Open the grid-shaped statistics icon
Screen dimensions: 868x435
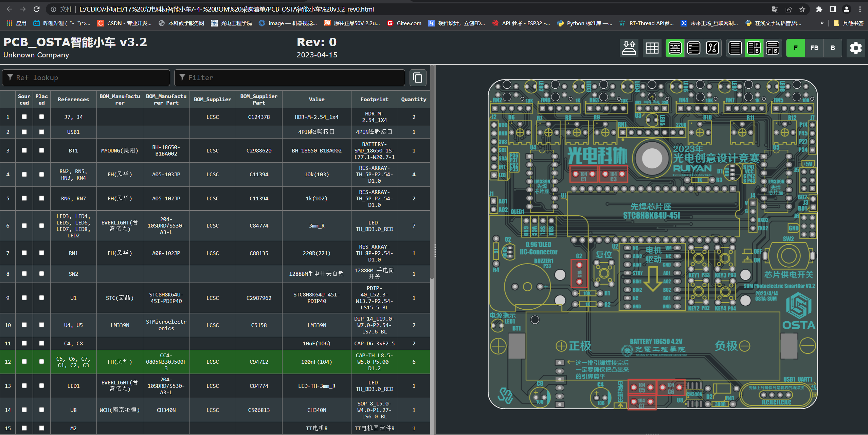pyautogui.click(x=652, y=48)
